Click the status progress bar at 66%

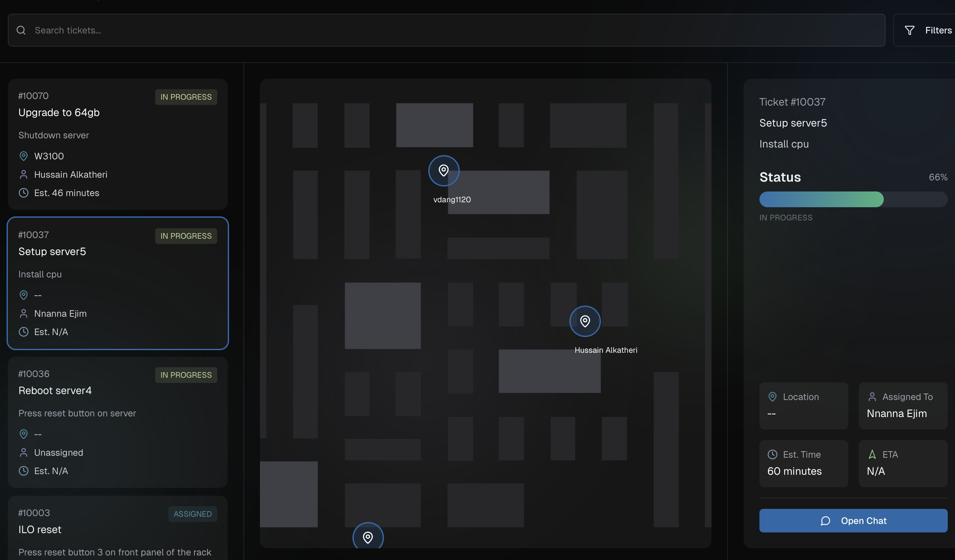point(853,199)
